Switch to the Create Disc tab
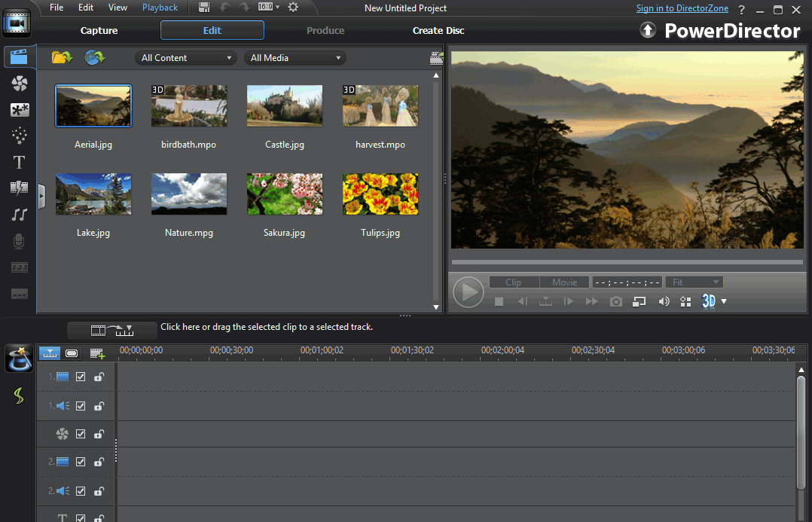 pyautogui.click(x=438, y=31)
